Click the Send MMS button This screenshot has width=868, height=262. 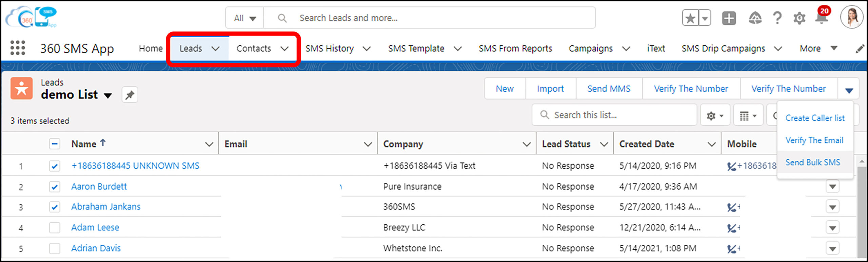click(x=609, y=89)
